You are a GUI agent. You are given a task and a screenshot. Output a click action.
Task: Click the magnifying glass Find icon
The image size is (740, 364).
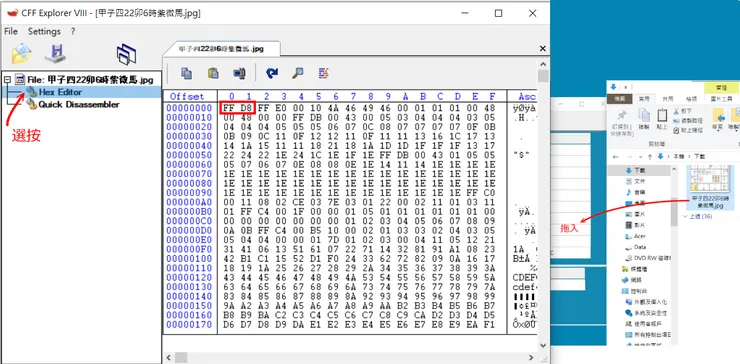click(297, 73)
